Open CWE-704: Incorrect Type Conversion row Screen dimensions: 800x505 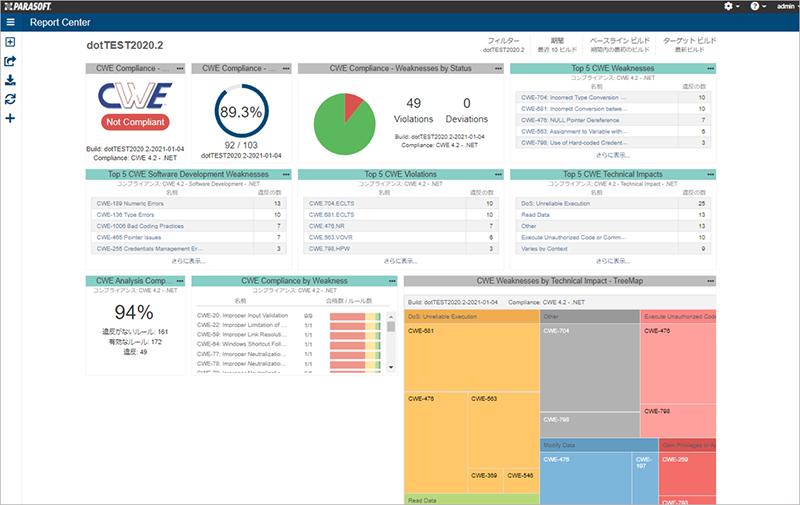tap(613, 97)
